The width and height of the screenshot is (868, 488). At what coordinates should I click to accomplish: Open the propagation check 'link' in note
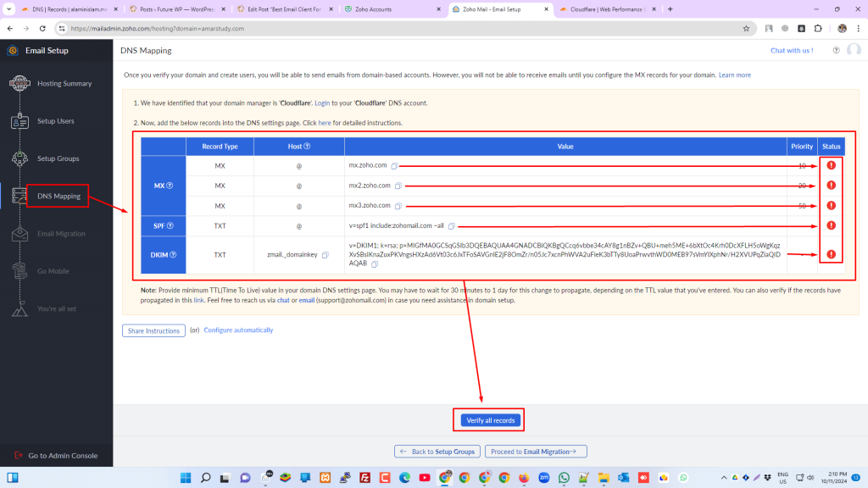[x=198, y=301]
